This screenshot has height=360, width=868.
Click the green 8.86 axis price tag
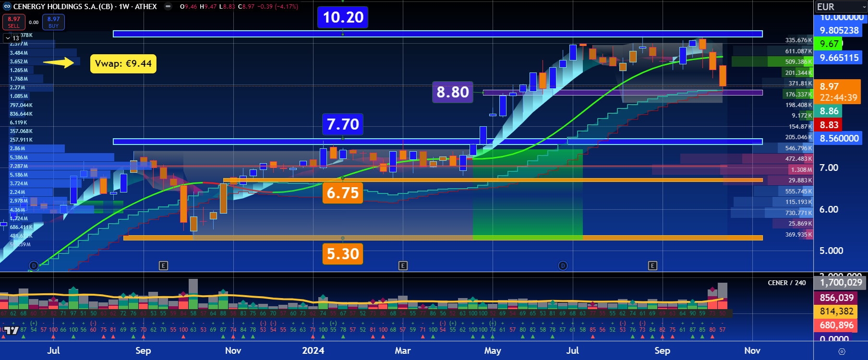point(829,111)
